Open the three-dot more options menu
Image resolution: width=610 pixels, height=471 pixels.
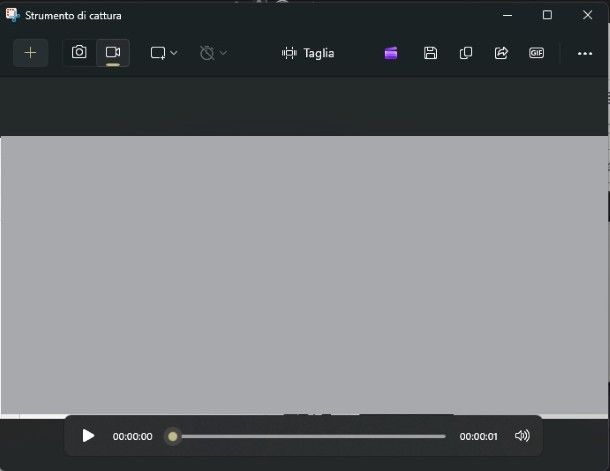click(585, 54)
